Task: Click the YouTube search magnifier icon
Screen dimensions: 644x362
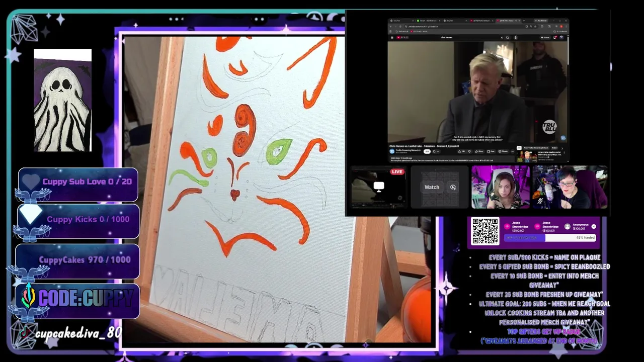Action: (x=507, y=37)
